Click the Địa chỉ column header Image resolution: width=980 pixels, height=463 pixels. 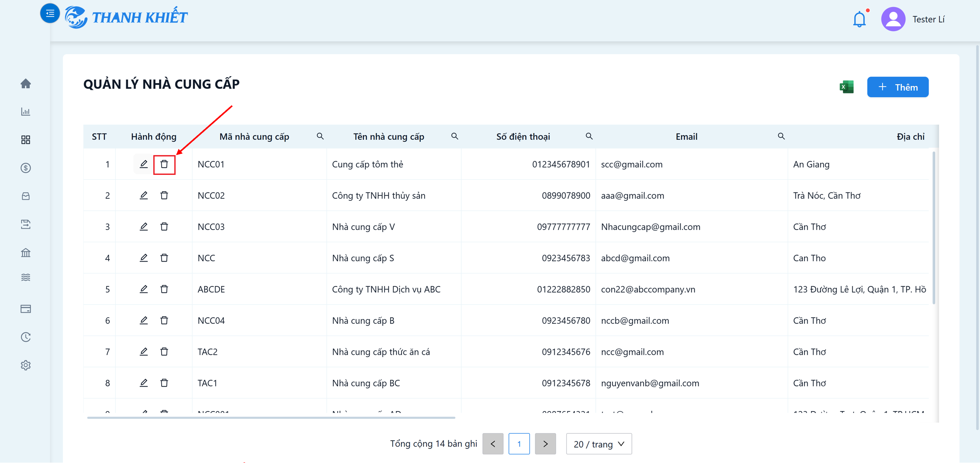click(910, 137)
